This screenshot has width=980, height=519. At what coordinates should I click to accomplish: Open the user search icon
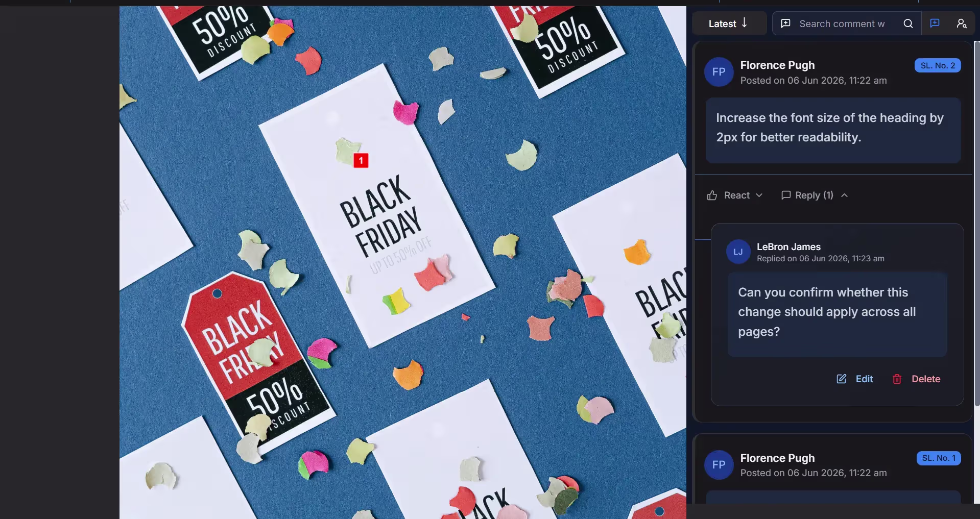click(x=962, y=23)
